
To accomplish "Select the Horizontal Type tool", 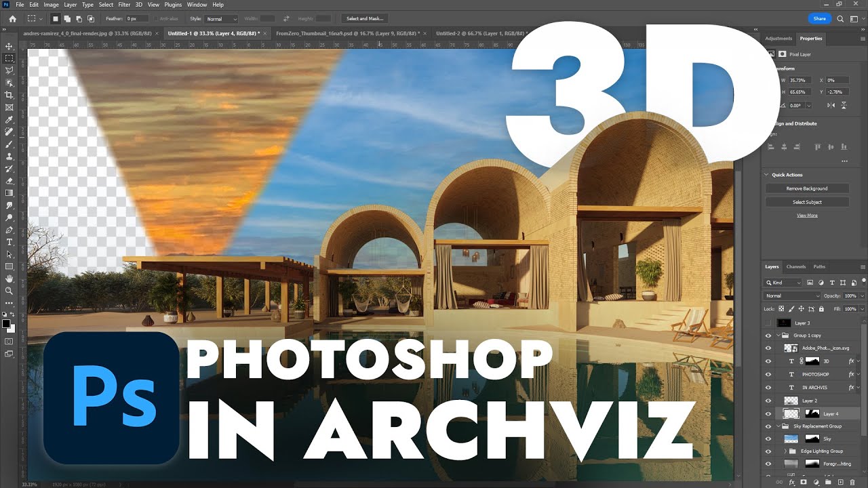I will point(9,242).
